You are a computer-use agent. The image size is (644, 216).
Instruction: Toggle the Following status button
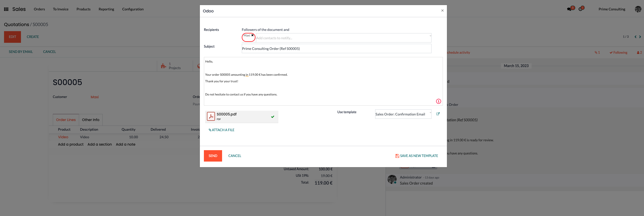618,52
